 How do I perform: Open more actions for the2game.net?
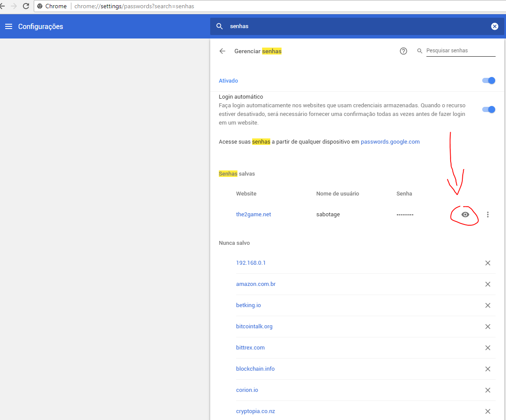coord(487,215)
